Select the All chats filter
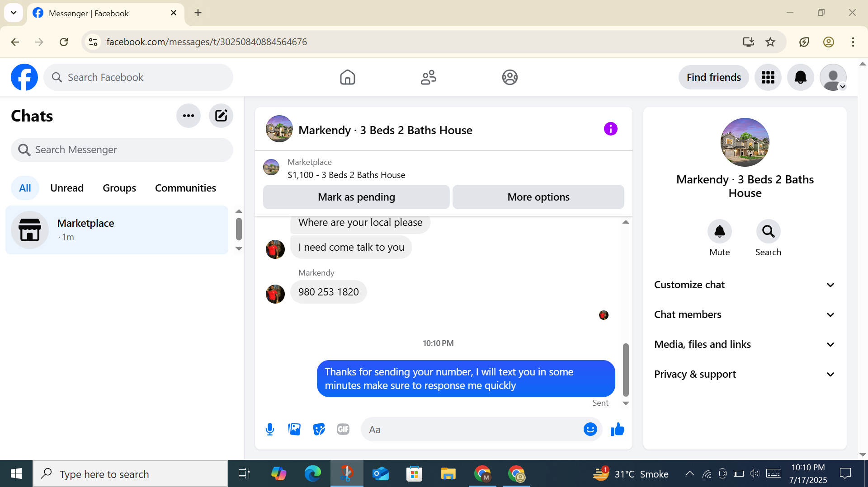 point(25,188)
